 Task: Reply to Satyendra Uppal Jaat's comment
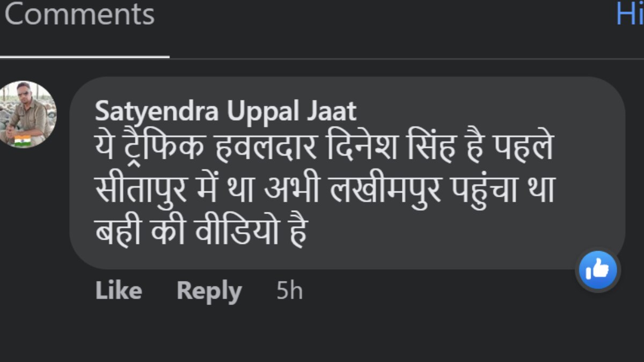coord(209,291)
